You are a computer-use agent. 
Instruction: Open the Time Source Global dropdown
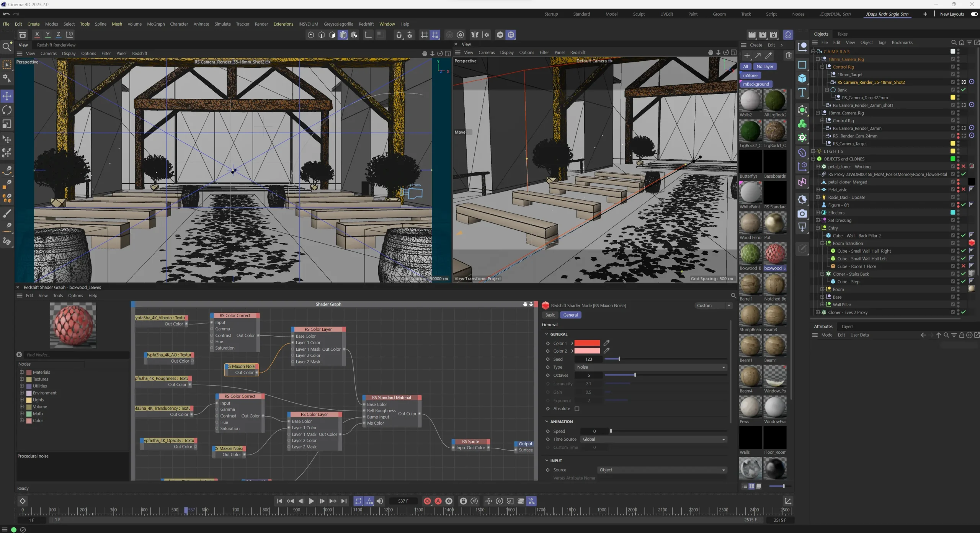[654, 439]
